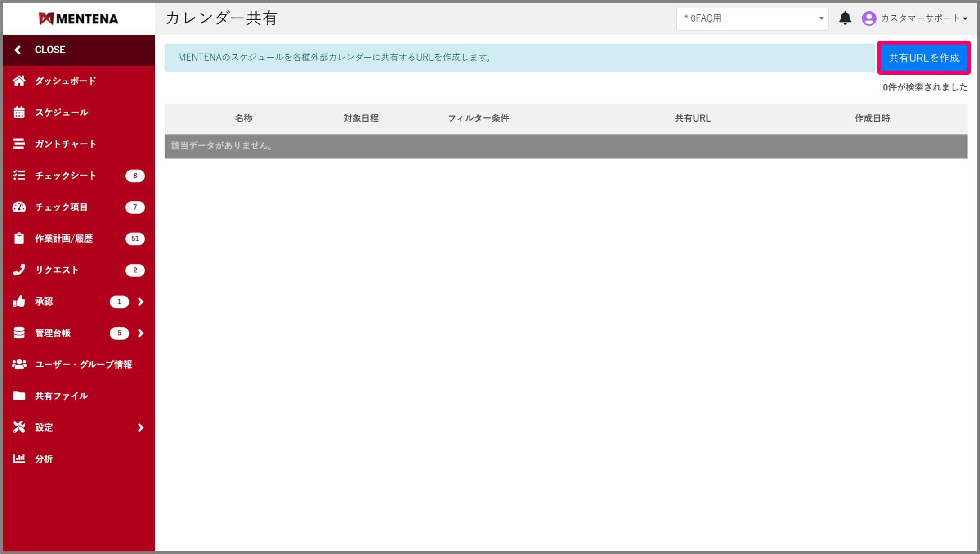
Task: Click the 共有URLを作成 button
Action: click(x=924, y=58)
